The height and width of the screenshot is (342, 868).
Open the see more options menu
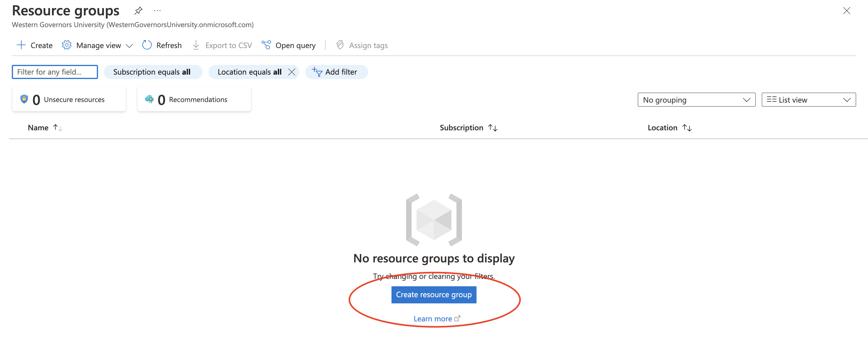click(x=157, y=10)
